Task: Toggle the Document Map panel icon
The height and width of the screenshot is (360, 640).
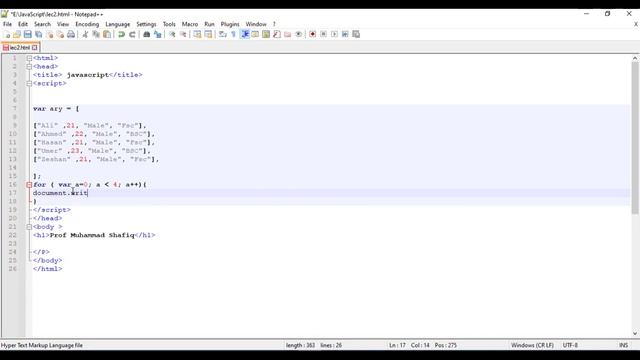Action: [x=266, y=34]
